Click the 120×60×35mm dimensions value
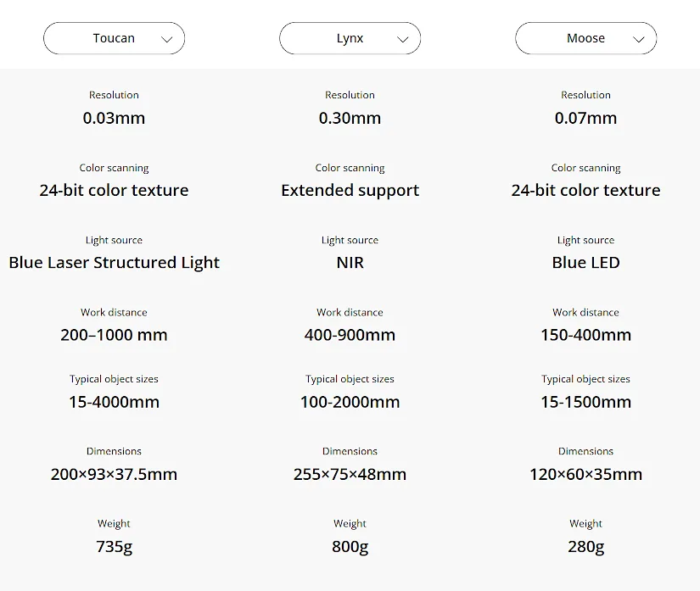Viewport: 700px width, 591px height. coord(585,474)
